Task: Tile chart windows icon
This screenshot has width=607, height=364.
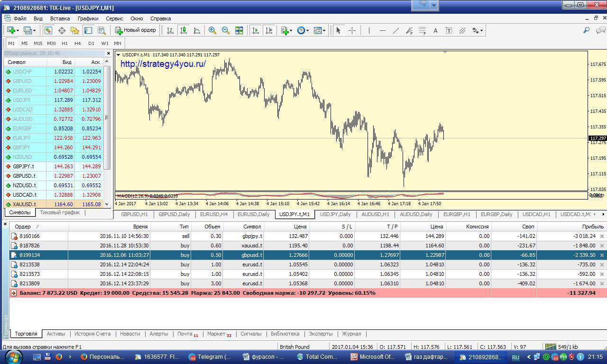Action: tap(239, 30)
